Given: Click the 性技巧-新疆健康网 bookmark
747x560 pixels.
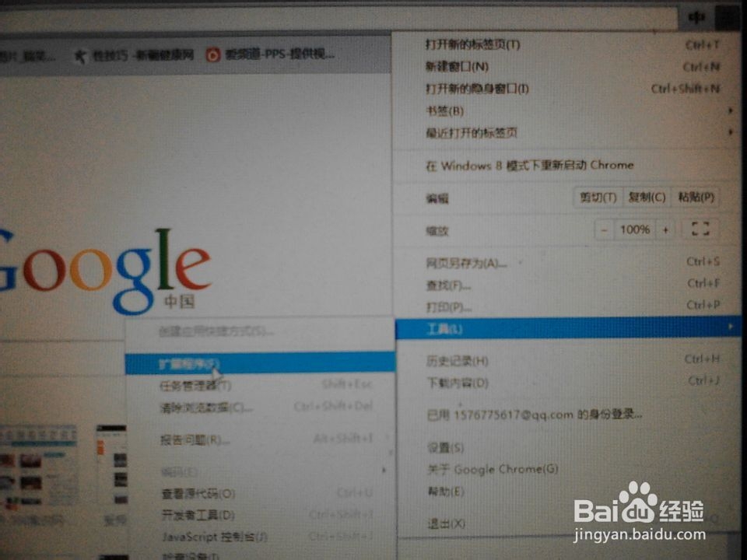Looking at the screenshot, I should pos(135,56).
